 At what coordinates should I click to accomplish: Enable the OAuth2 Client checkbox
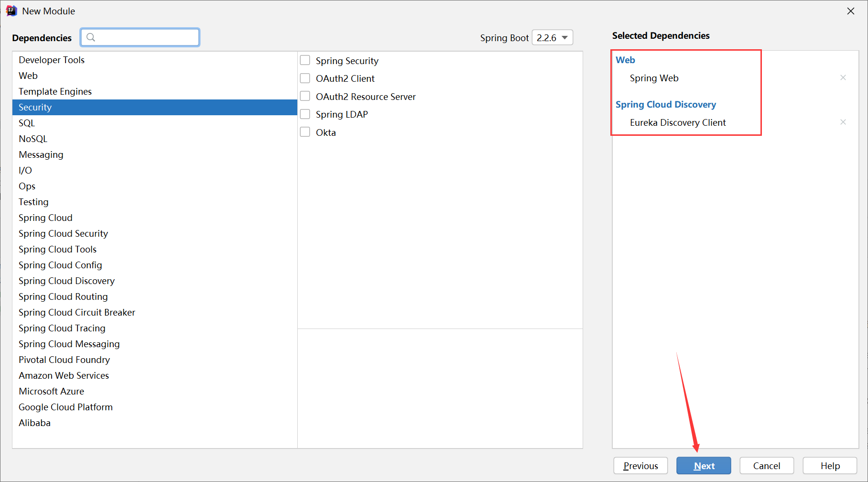pos(305,78)
